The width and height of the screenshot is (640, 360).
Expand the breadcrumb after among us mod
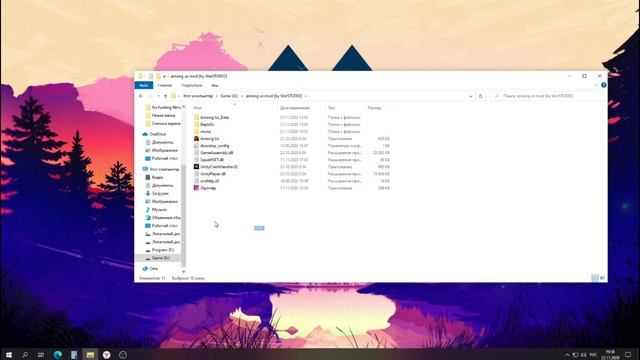pyautogui.click(x=306, y=96)
